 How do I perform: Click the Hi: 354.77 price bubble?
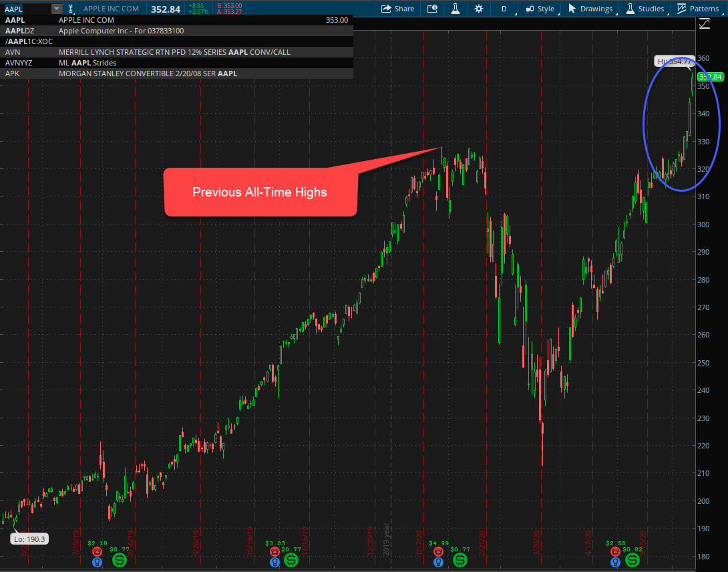[x=675, y=61]
